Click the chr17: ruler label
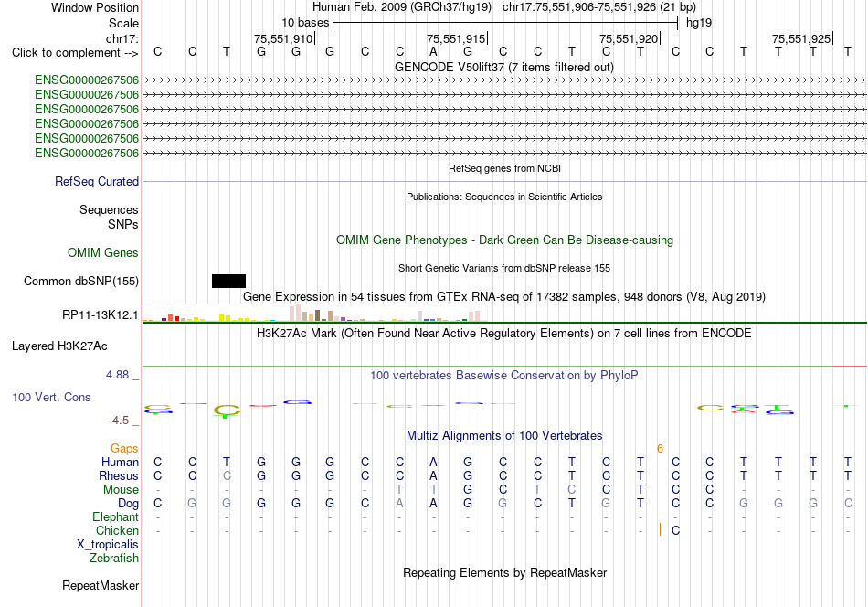Screen dimensions: 868x607 pyautogui.click(x=122, y=38)
